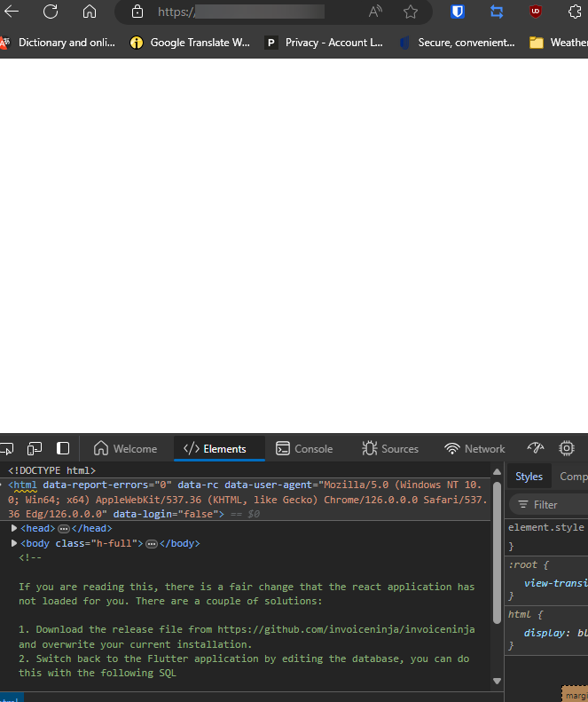Open the Performance gauge tab icon
Image resolution: width=588 pixels, height=702 pixels.
click(536, 448)
